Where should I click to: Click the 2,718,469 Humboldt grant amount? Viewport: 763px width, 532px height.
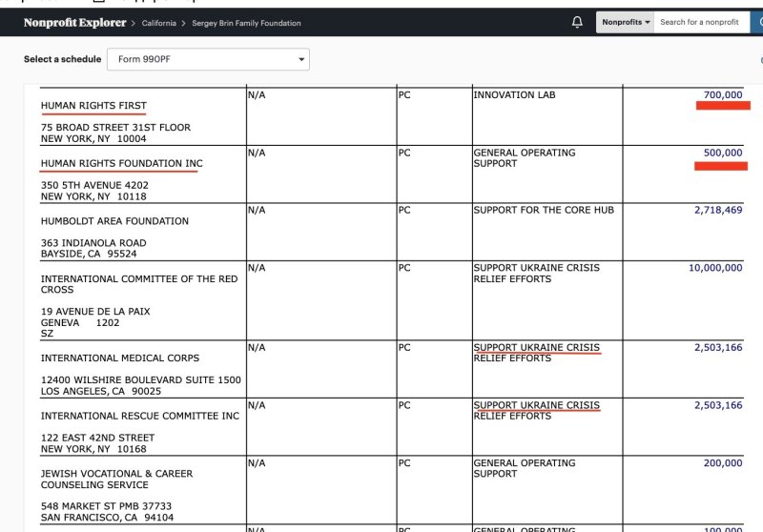[717, 210]
